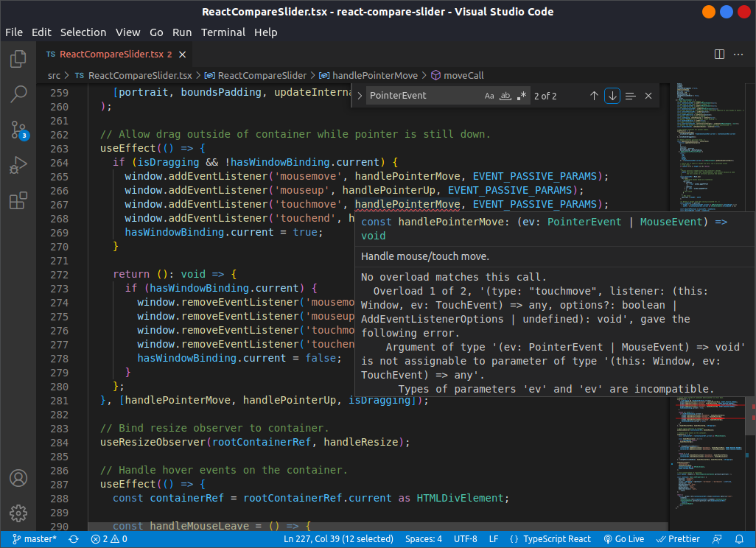
Task: Open the Accounts menu icon
Action: click(18, 478)
